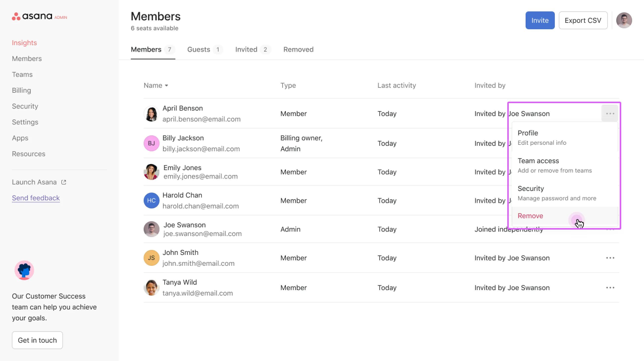Open the Removed tab
The height and width of the screenshot is (361, 644).
coord(298,50)
